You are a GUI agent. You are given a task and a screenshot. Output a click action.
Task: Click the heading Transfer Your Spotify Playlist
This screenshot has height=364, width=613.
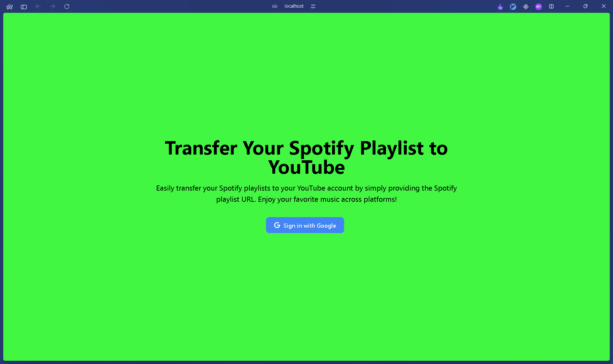point(306,158)
